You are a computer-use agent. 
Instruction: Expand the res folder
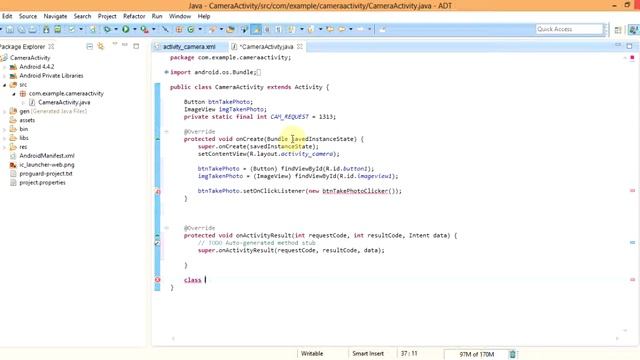(4, 147)
